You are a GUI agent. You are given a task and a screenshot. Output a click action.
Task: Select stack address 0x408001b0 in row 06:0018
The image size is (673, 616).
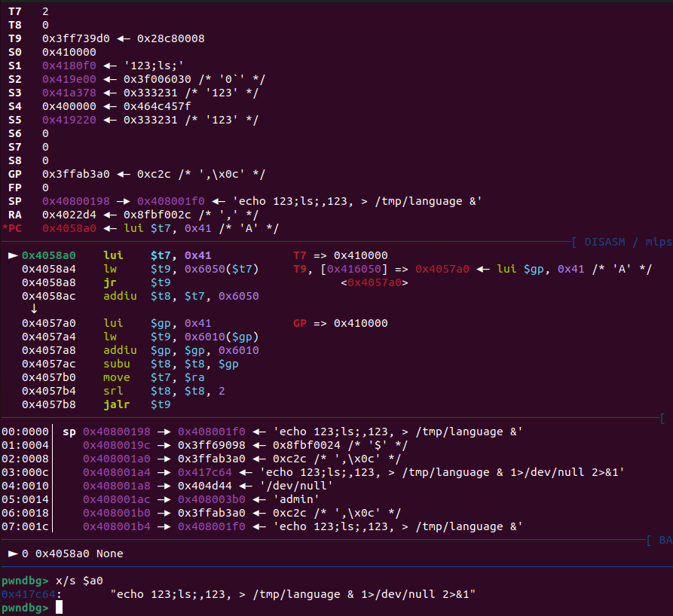coord(117,513)
